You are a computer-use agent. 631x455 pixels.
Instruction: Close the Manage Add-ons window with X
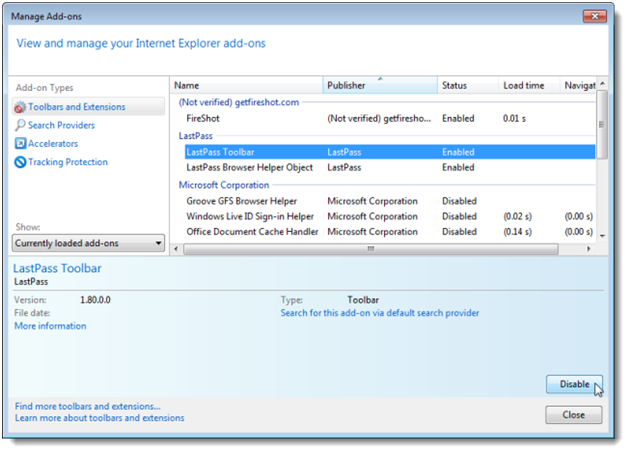pos(594,16)
